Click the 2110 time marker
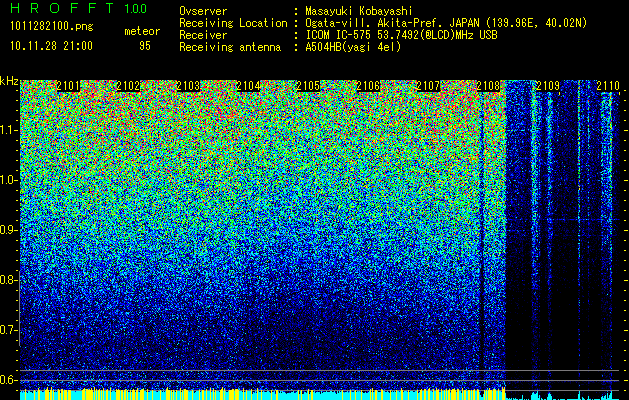The height and width of the screenshot is (400, 629). click(x=608, y=86)
